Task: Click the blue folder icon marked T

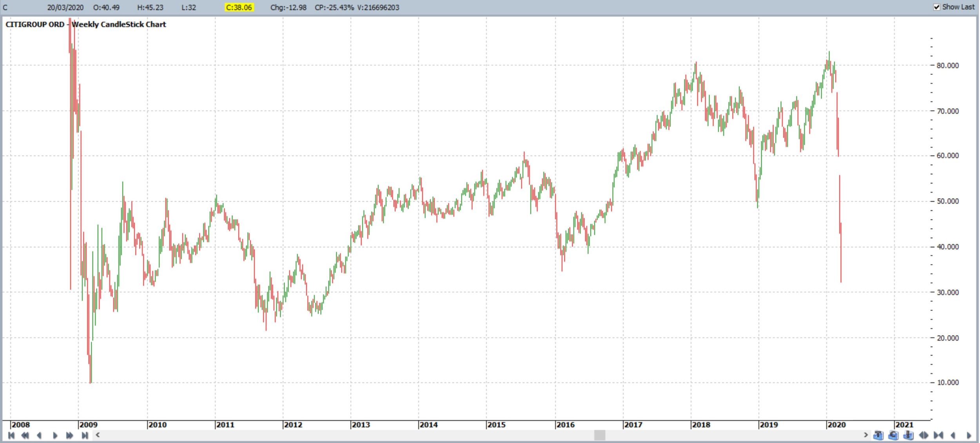Action: [x=878, y=435]
